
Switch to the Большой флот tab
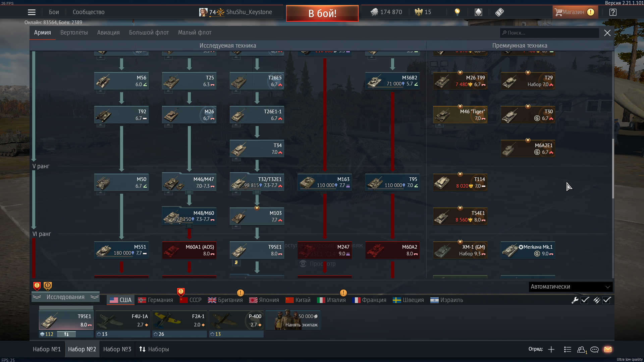(149, 33)
